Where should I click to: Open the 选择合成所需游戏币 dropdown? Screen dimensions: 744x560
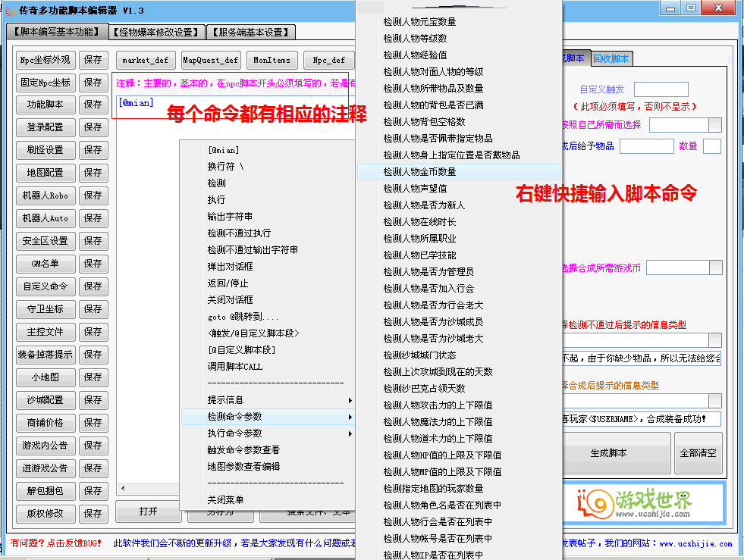(715, 267)
